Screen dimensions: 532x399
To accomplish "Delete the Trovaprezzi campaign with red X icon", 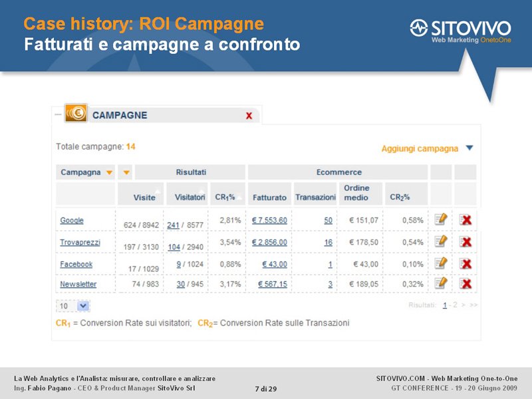I will tap(465, 242).
